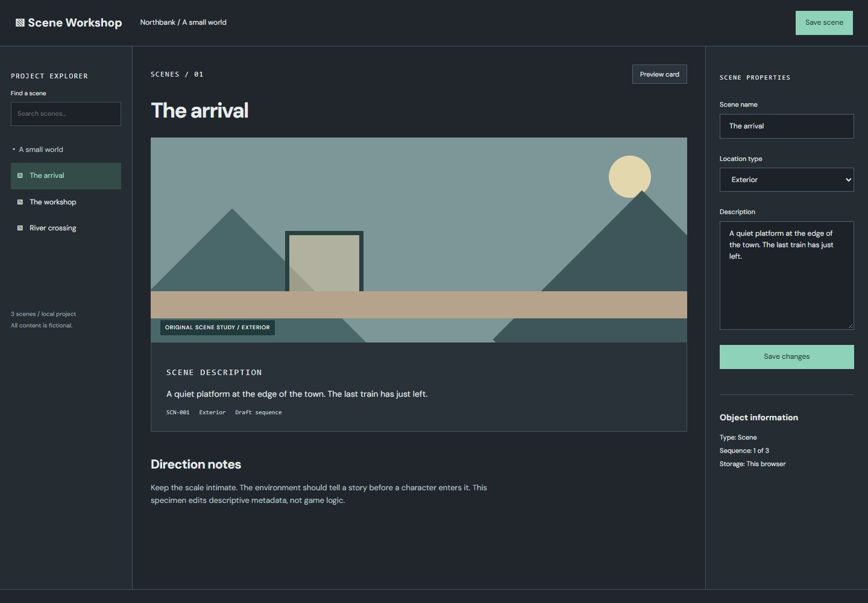Select The arrival in project explorer
The image size is (868, 603).
(66, 175)
